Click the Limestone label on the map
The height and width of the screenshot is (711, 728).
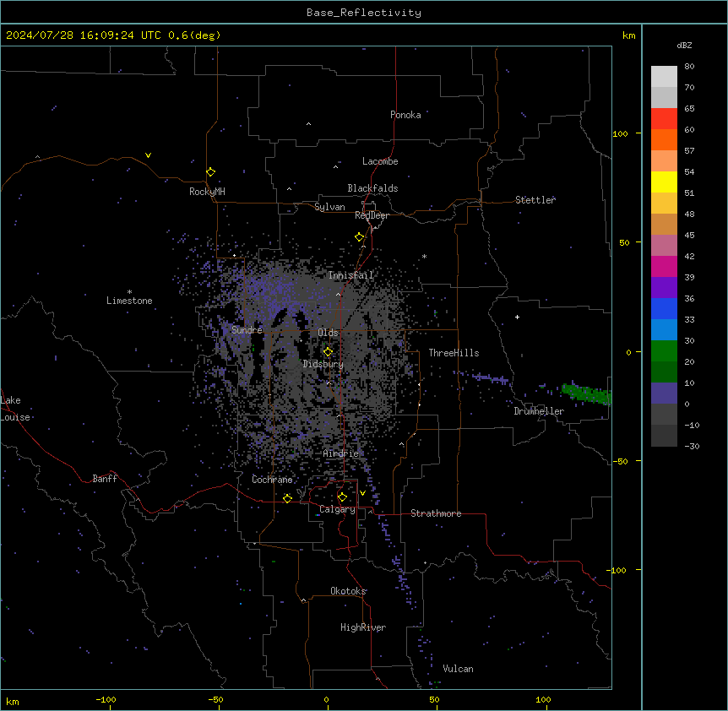point(129,301)
